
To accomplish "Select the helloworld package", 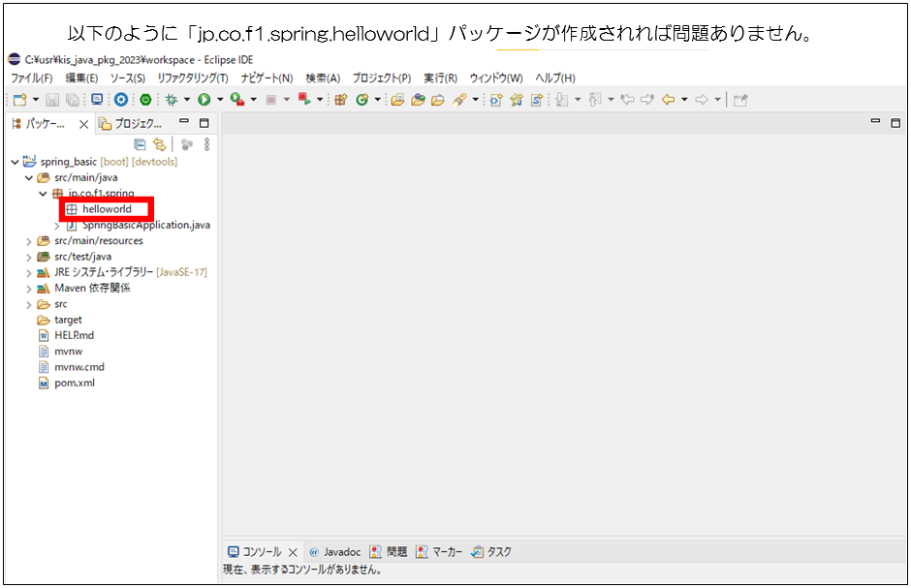I will click(x=107, y=209).
